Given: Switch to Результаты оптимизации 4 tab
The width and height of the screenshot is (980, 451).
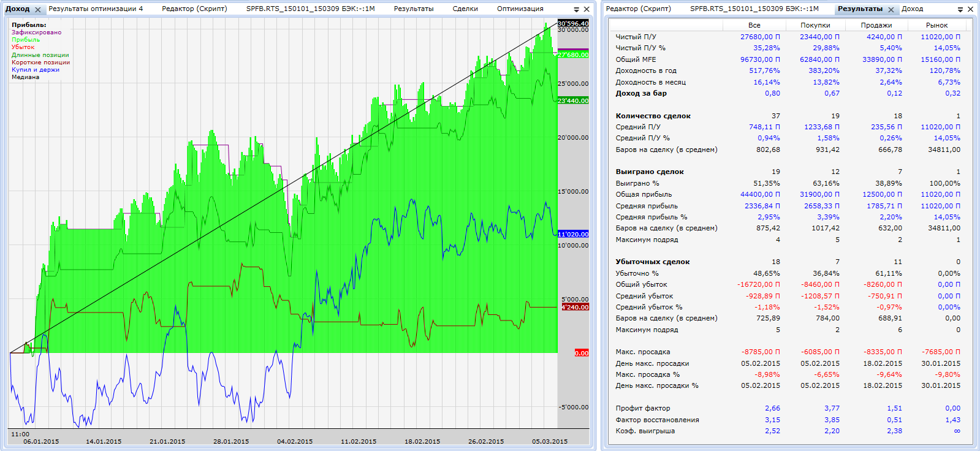Looking at the screenshot, I should click(96, 9).
